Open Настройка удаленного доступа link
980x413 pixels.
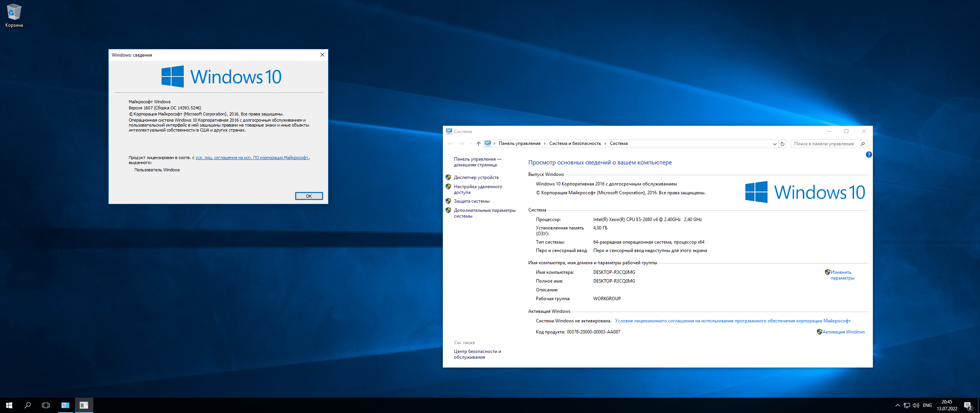click(x=478, y=189)
